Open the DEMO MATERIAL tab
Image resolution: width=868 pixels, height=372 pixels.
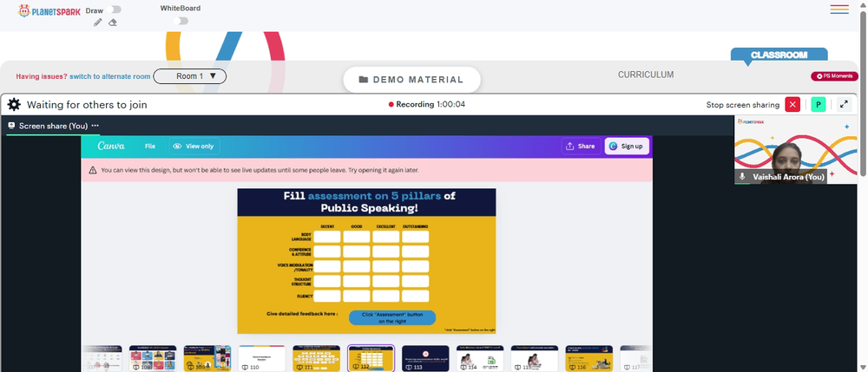(x=411, y=80)
